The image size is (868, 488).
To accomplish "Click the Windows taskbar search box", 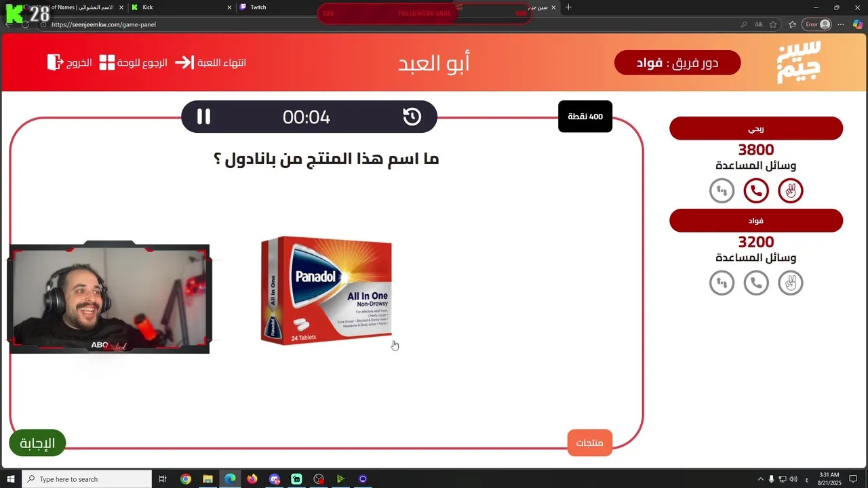I will point(87,479).
